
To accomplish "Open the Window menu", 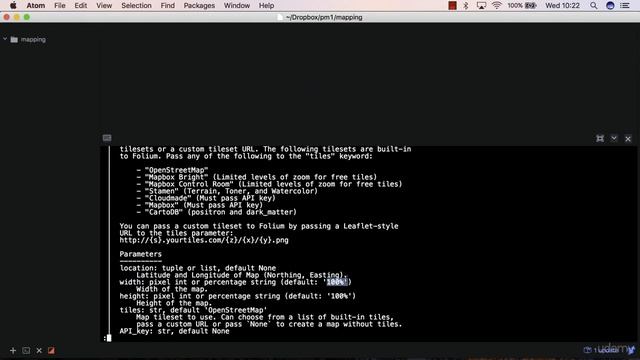I will pos(237,6).
